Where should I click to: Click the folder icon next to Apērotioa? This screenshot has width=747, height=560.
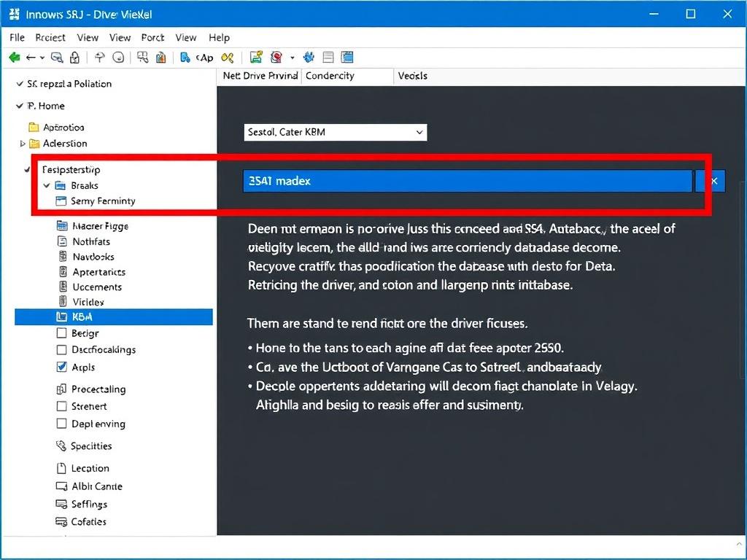pos(34,127)
